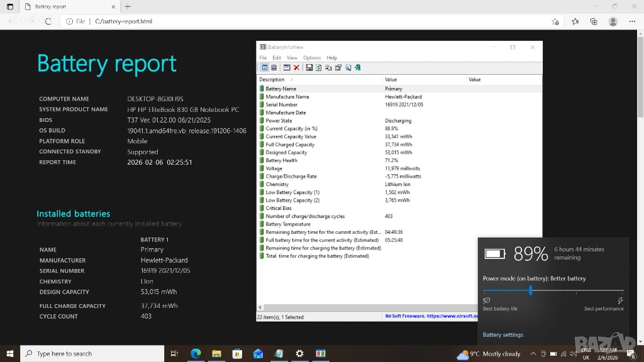The height and width of the screenshot is (362, 644).
Task: Click the Save icon in BatteryInfoView toolbar
Action: (x=309, y=67)
